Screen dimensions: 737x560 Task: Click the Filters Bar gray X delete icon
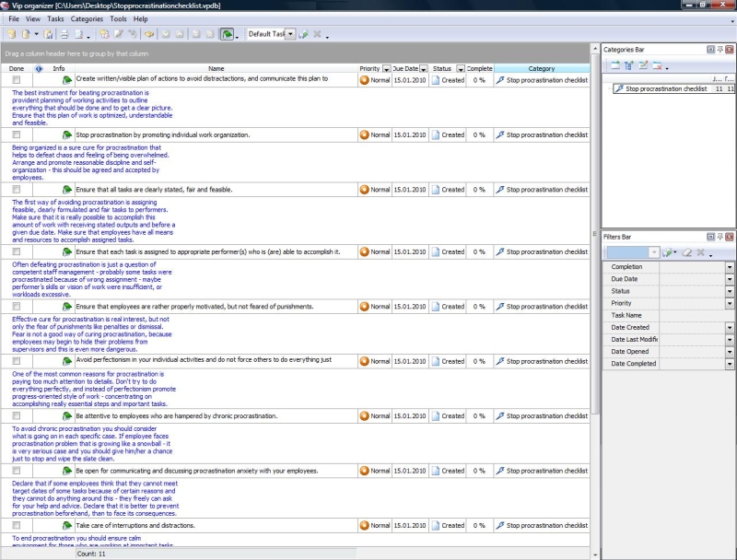700,252
